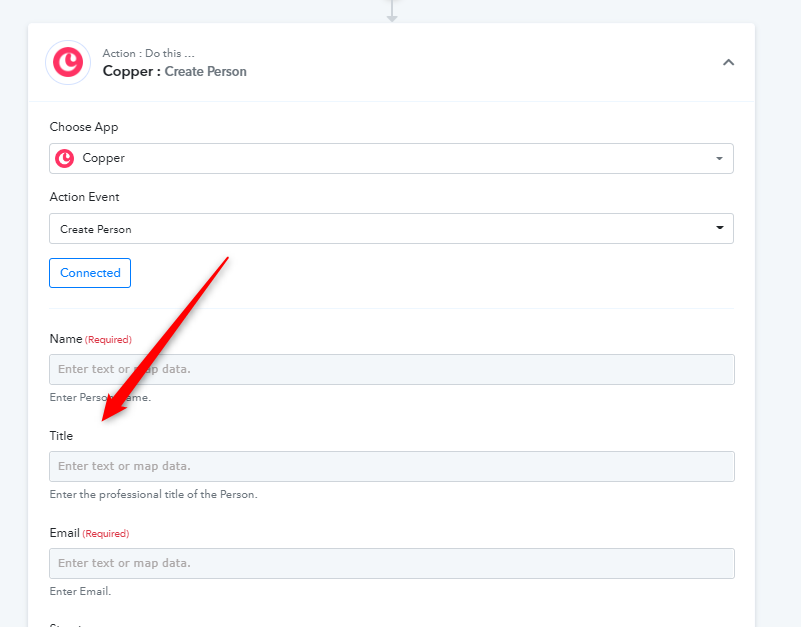Collapse the Copper action step chevron
The width and height of the screenshot is (801, 627).
click(728, 62)
